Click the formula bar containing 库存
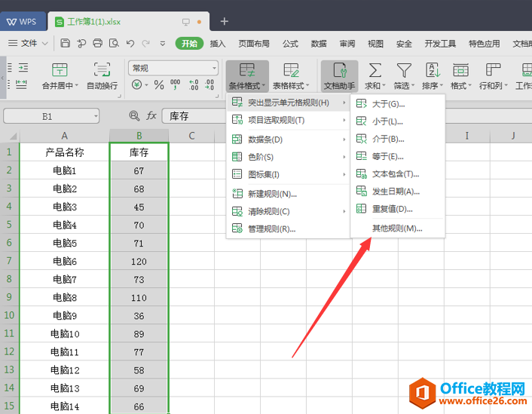 coord(194,116)
